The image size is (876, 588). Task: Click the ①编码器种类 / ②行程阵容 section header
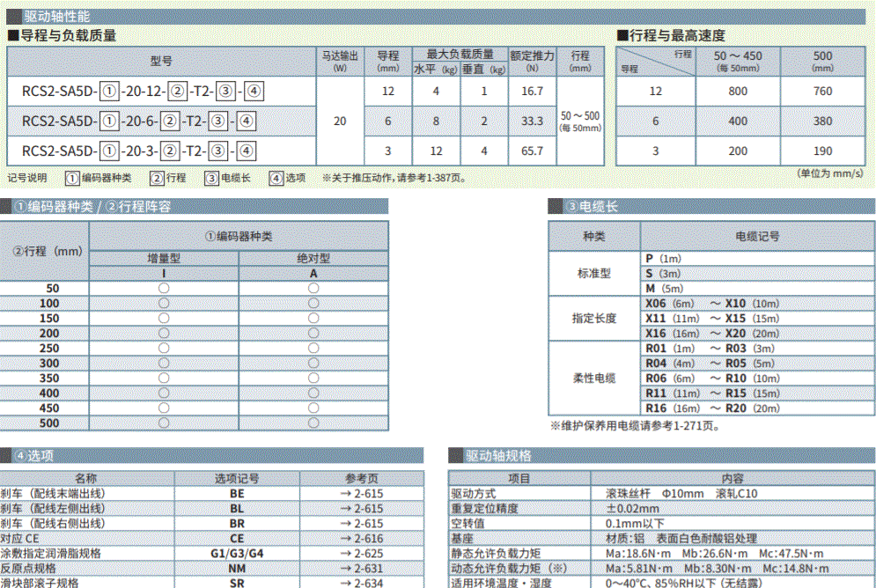[194, 207]
